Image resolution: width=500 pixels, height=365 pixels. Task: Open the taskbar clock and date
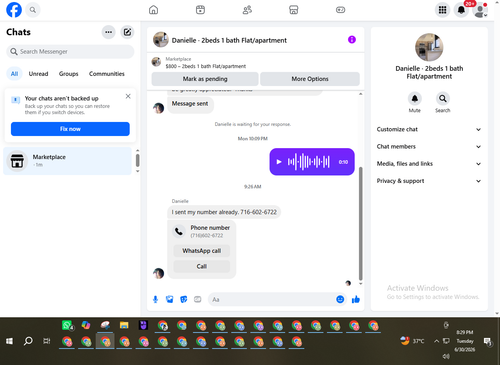coord(465,341)
